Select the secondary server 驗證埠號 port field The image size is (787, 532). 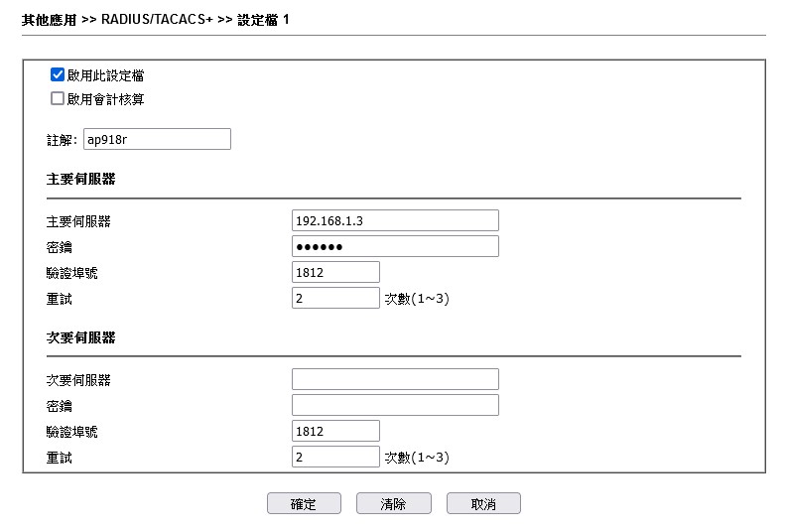click(335, 431)
